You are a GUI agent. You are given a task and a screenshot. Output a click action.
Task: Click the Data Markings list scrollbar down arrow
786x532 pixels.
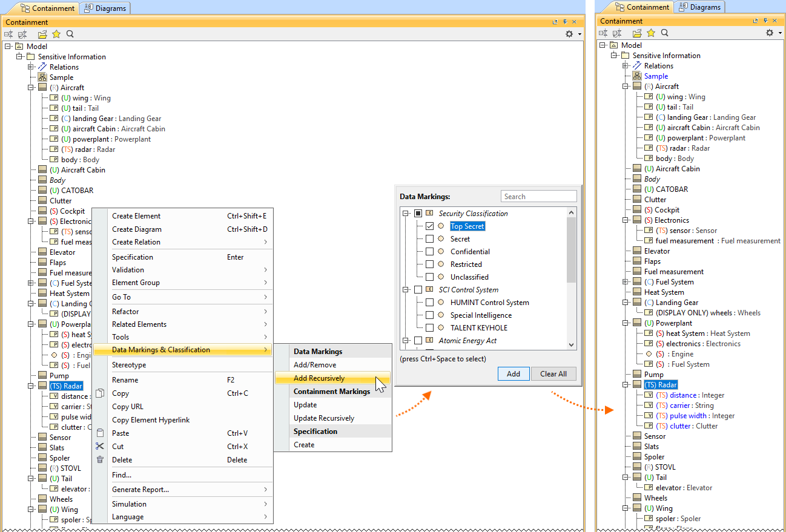571,345
